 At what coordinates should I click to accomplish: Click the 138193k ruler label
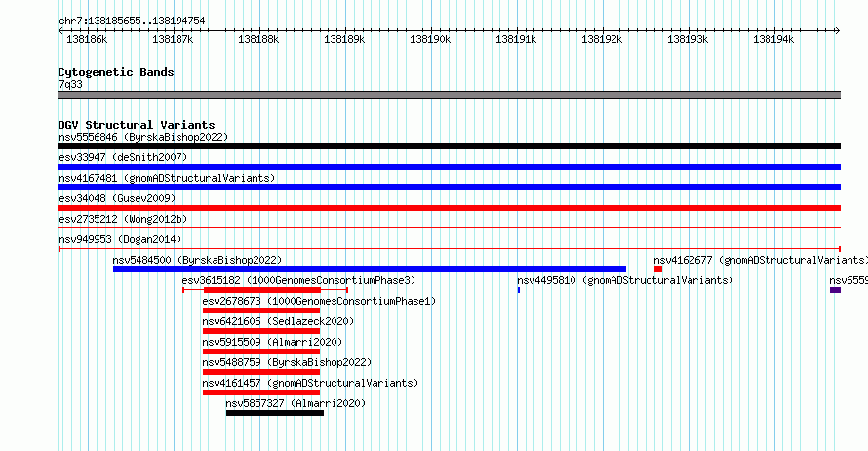click(688, 40)
